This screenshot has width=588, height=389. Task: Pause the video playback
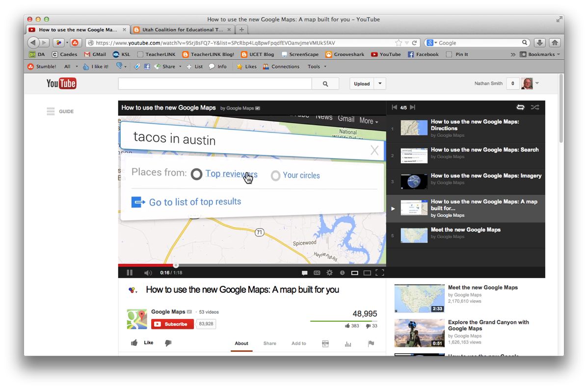[x=130, y=272]
